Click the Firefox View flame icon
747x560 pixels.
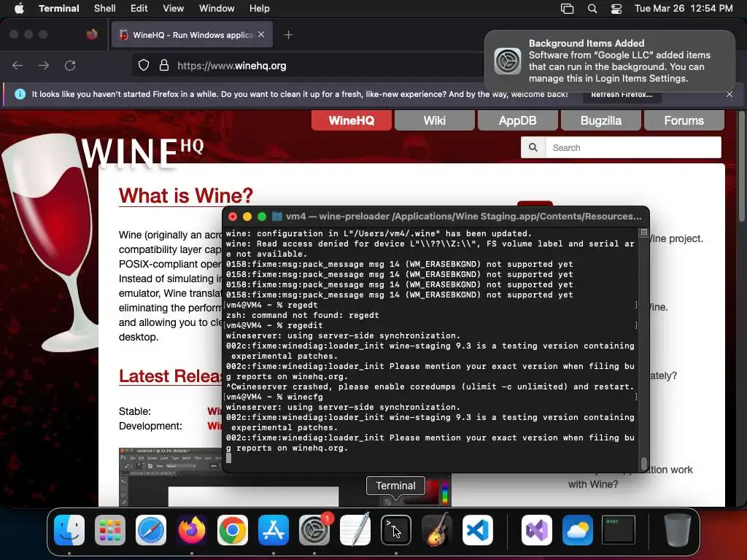click(92, 34)
